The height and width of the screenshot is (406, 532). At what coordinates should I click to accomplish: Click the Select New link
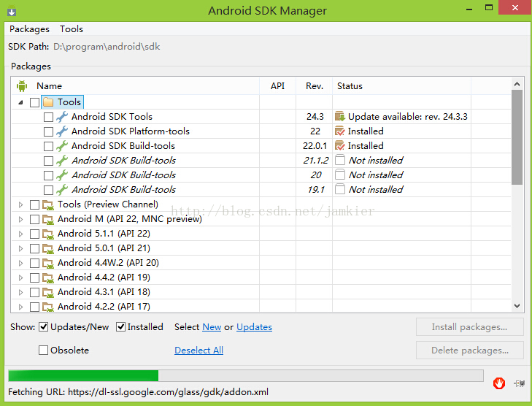pyautogui.click(x=212, y=327)
